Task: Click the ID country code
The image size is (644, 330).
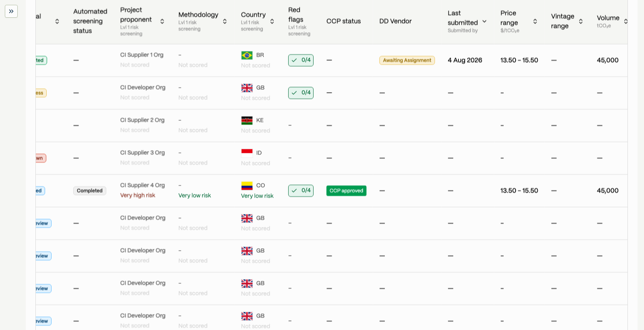Action: pyautogui.click(x=259, y=153)
